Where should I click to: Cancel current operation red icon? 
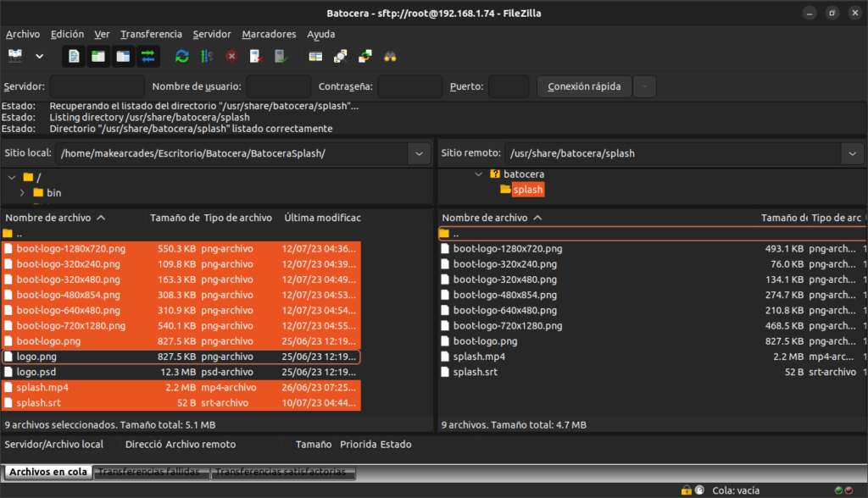[231, 56]
